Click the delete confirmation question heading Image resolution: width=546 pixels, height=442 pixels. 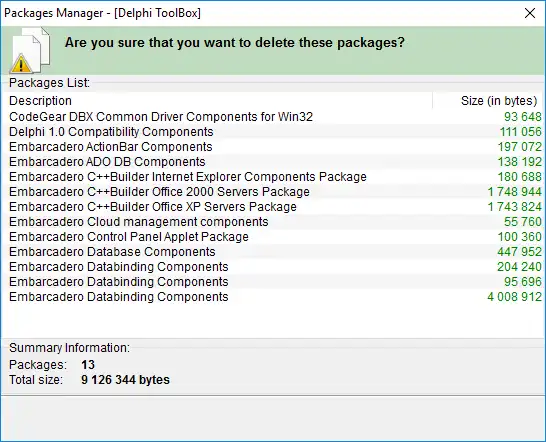pos(235,43)
